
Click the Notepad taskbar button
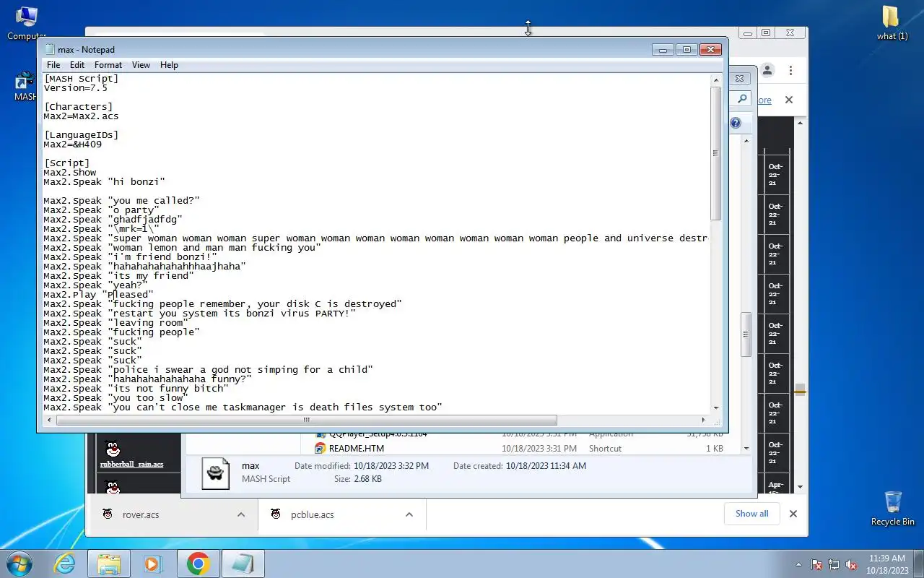(x=243, y=564)
